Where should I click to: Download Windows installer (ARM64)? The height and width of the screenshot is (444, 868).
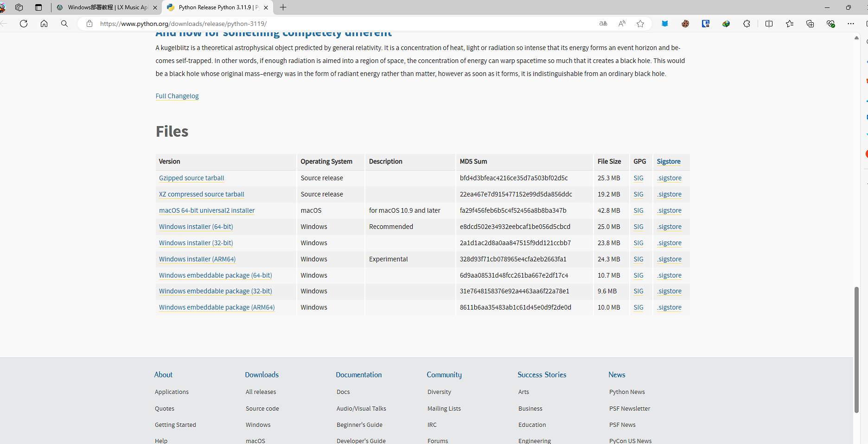pyautogui.click(x=198, y=259)
